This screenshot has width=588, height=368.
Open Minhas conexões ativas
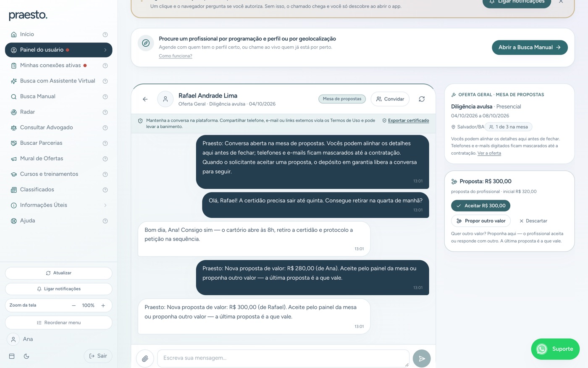click(59, 66)
